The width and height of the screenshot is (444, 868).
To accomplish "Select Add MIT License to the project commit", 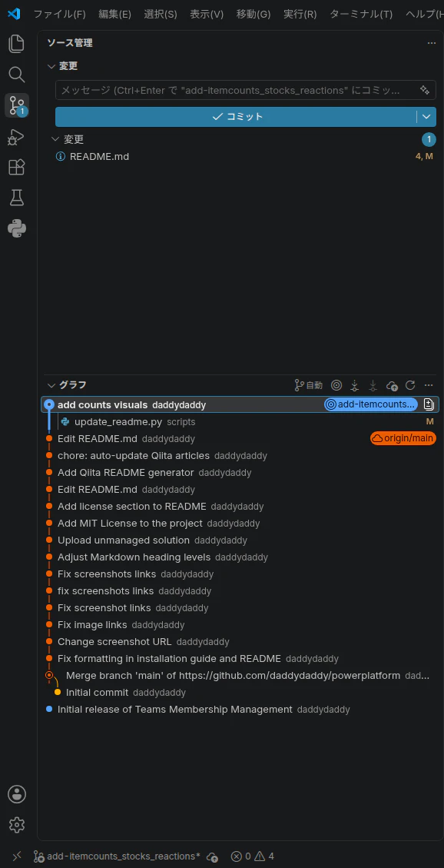I will coord(240,523).
